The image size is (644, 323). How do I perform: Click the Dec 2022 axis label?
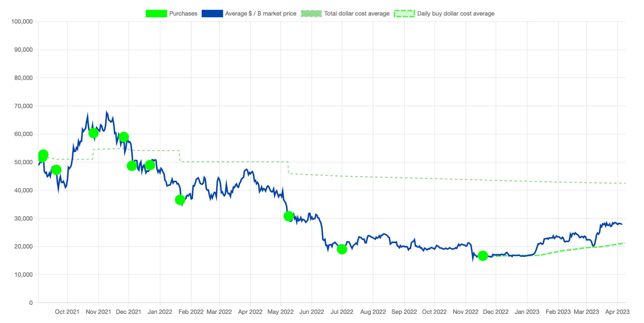[x=496, y=312]
